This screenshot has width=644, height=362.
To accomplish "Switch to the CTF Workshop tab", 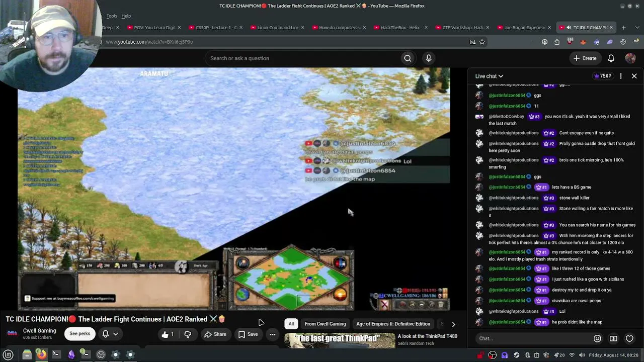I will pos(462,28).
